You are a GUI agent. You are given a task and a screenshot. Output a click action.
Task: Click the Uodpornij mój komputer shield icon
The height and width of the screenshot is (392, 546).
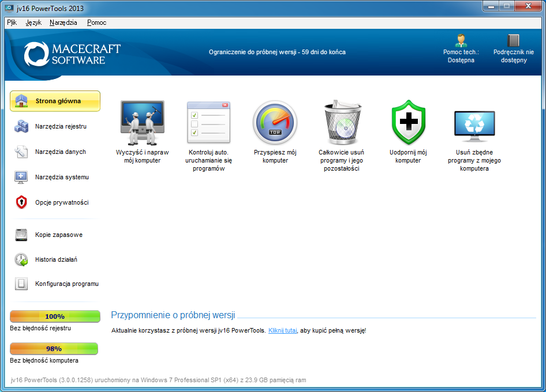[409, 122]
